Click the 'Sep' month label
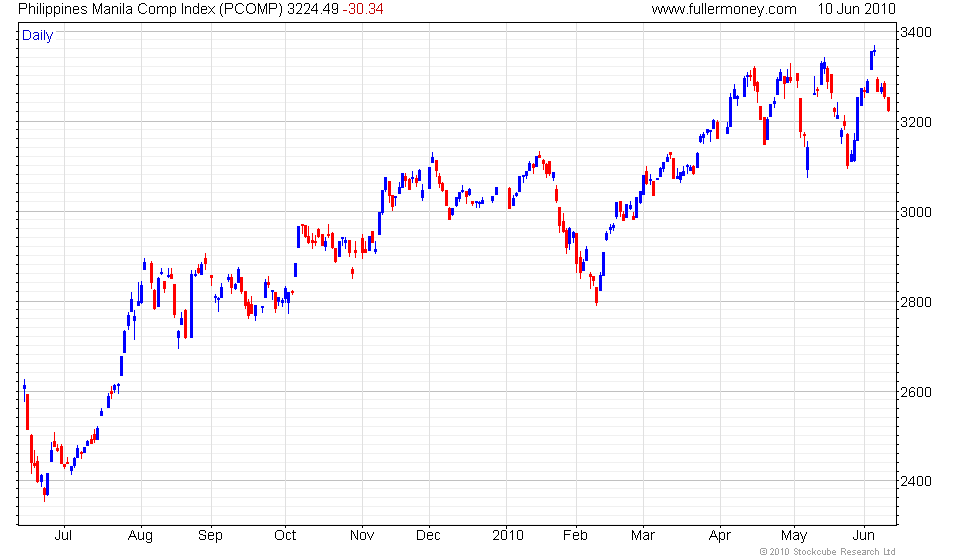980x560 pixels. [x=210, y=536]
